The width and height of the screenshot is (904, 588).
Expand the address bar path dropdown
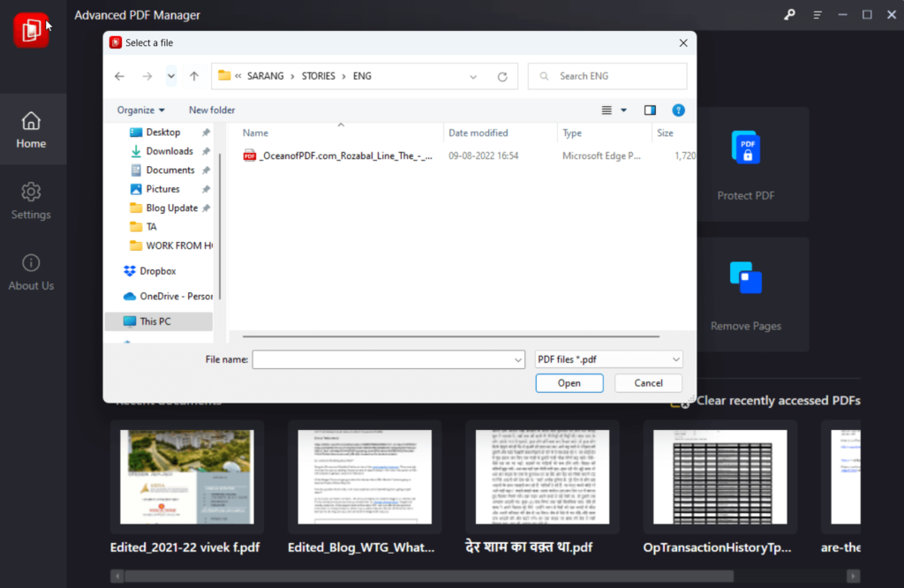[x=473, y=77]
